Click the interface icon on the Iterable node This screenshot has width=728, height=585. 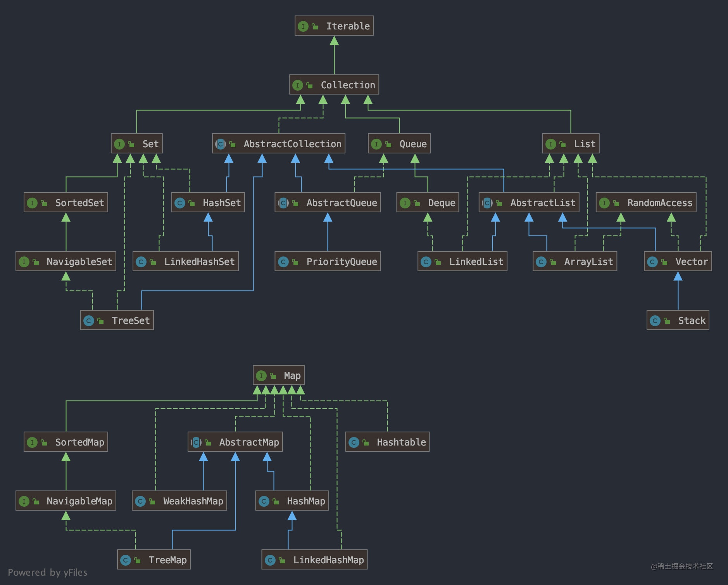pyautogui.click(x=303, y=26)
